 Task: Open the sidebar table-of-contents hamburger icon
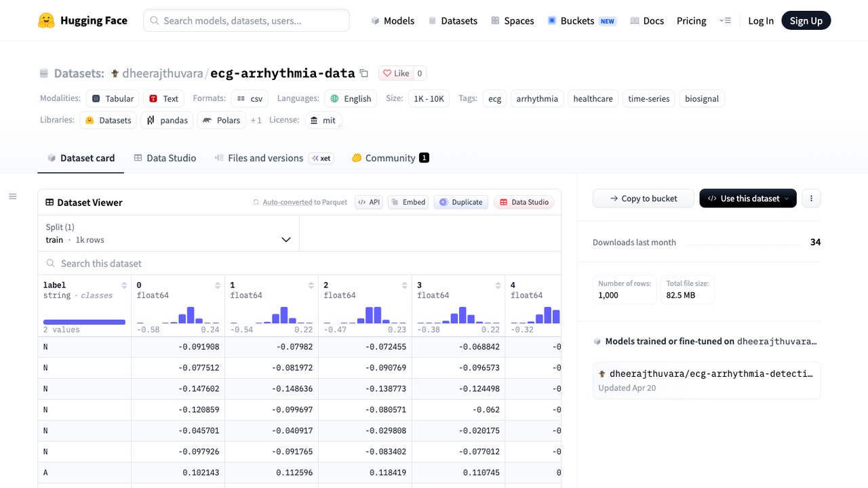pyautogui.click(x=12, y=197)
